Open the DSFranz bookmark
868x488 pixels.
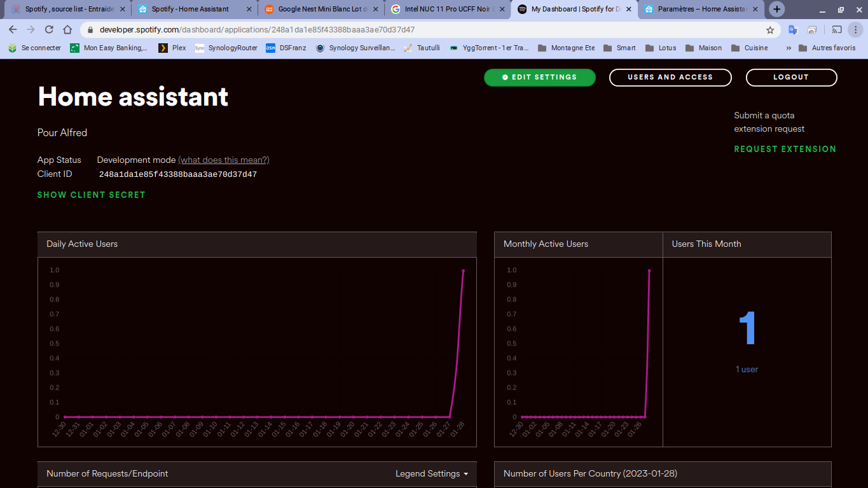pyautogui.click(x=286, y=48)
